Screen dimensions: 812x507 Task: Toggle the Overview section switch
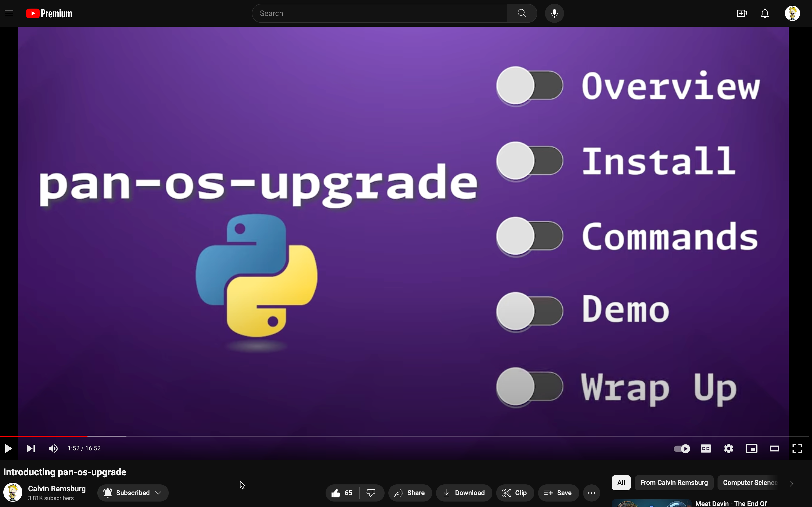click(529, 86)
